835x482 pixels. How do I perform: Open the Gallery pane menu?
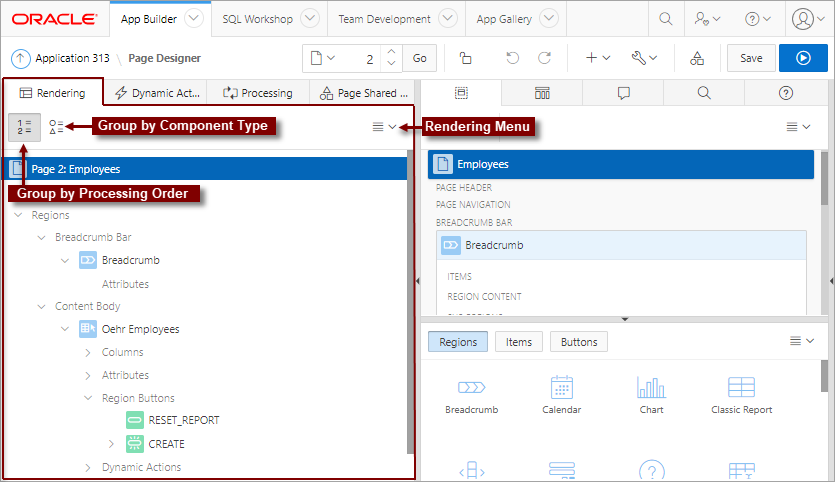[x=802, y=341]
